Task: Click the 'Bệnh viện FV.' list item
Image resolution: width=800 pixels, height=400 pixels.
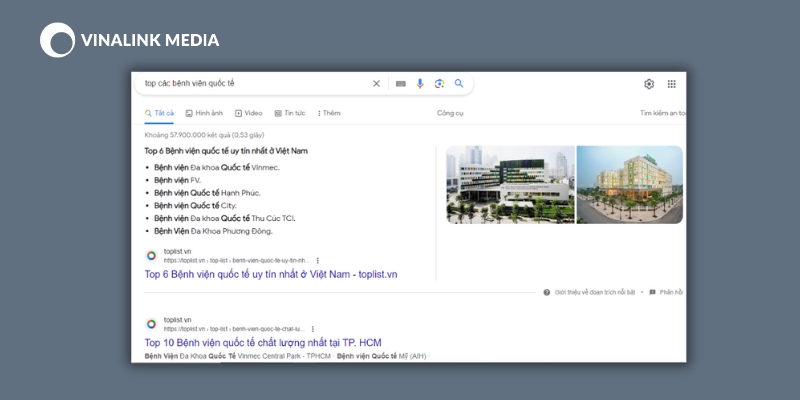Action: point(178,180)
